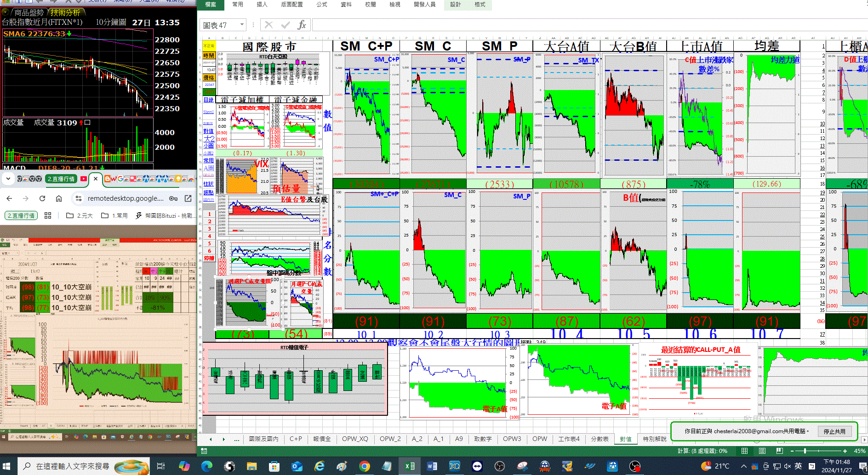Click the open-in-app icon in Chrome address bar
This screenshot has width=868, height=475.
(x=188, y=198)
